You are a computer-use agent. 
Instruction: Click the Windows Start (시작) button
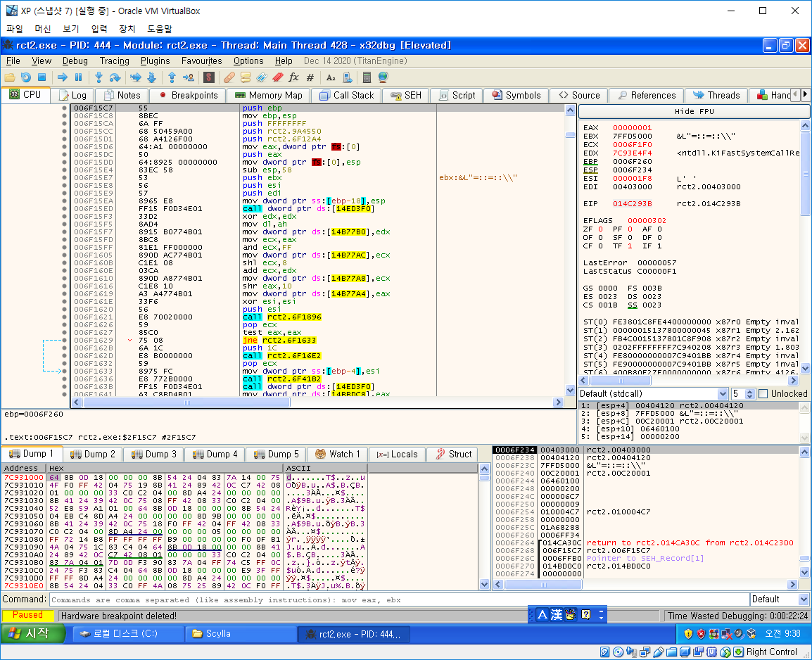tap(32, 633)
